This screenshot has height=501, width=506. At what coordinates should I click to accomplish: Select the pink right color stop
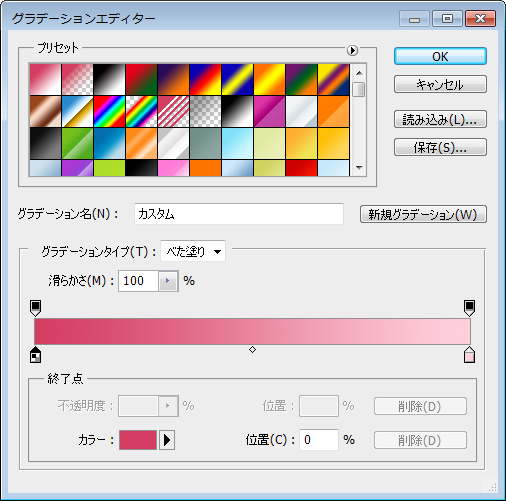click(469, 354)
